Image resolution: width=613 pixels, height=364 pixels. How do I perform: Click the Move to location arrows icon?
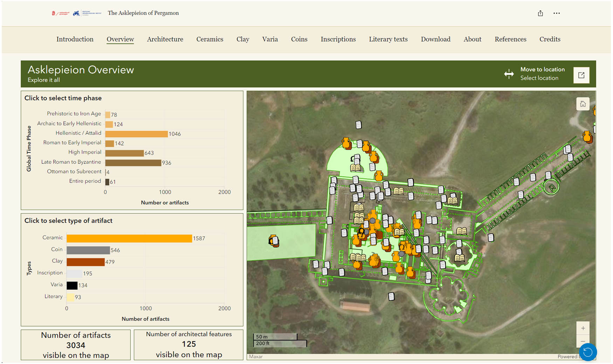[x=509, y=74]
